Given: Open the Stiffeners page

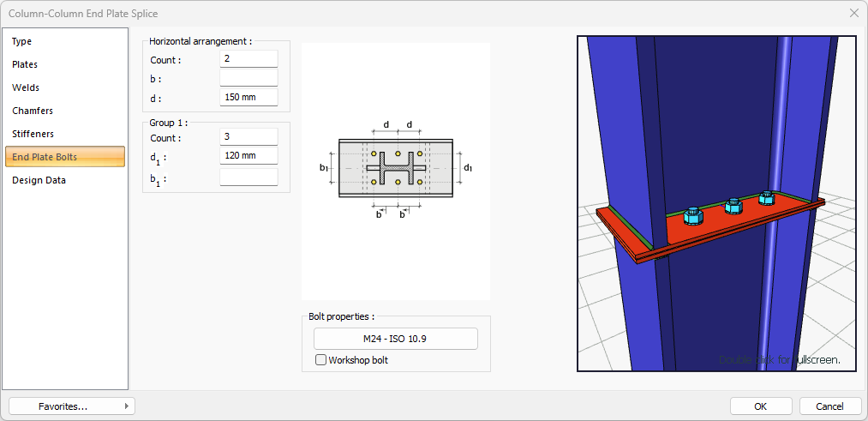Looking at the screenshot, I should coord(33,134).
